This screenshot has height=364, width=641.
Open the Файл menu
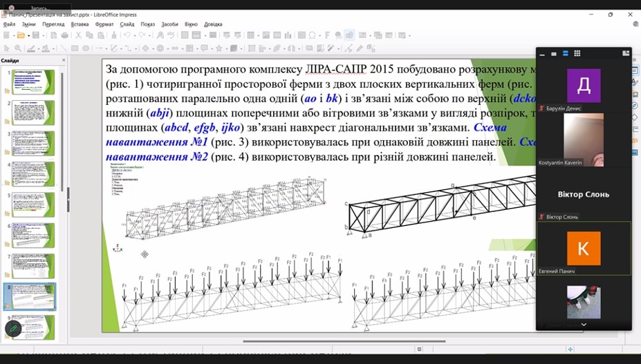point(9,24)
